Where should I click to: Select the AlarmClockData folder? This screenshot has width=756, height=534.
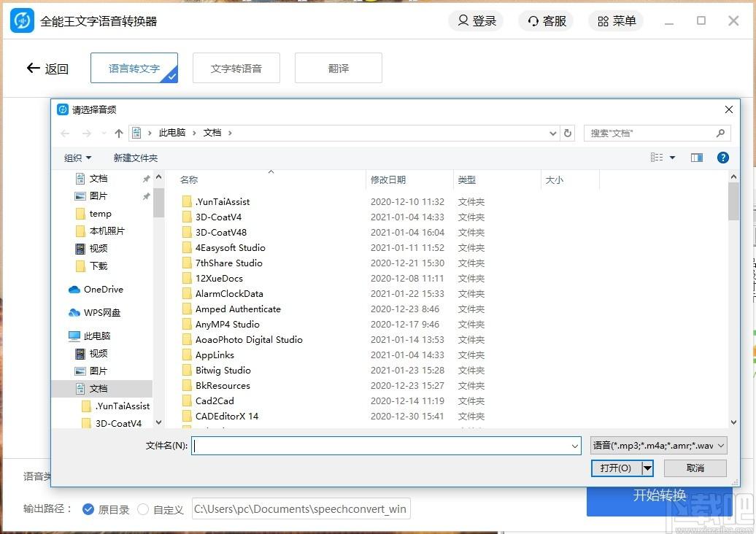229,293
